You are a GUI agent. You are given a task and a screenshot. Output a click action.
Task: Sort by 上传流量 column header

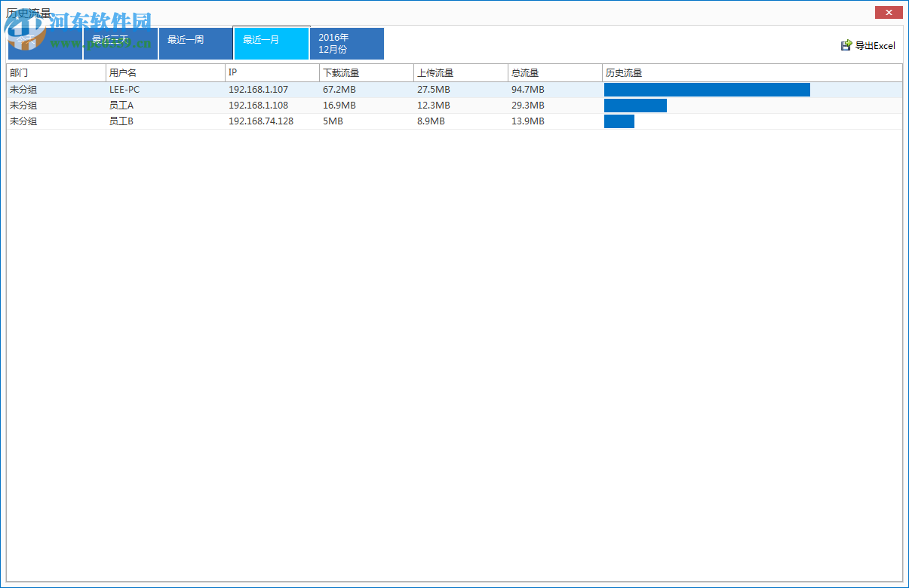point(461,73)
